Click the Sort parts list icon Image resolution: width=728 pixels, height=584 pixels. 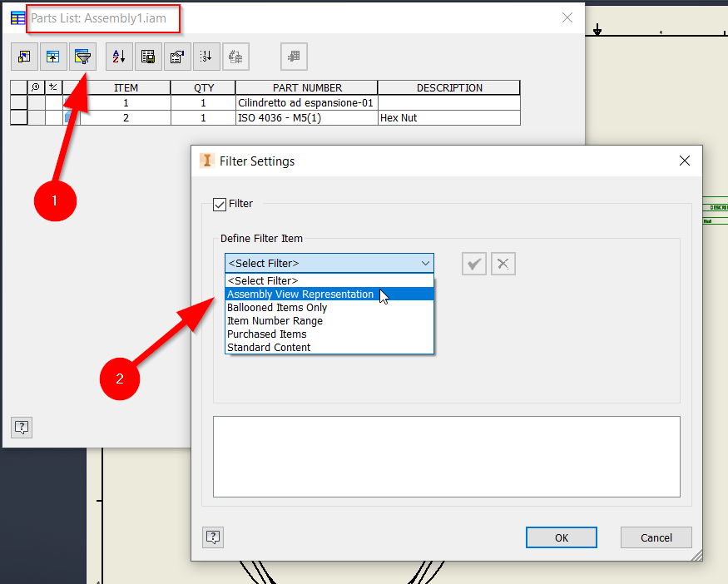(x=118, y=56)
